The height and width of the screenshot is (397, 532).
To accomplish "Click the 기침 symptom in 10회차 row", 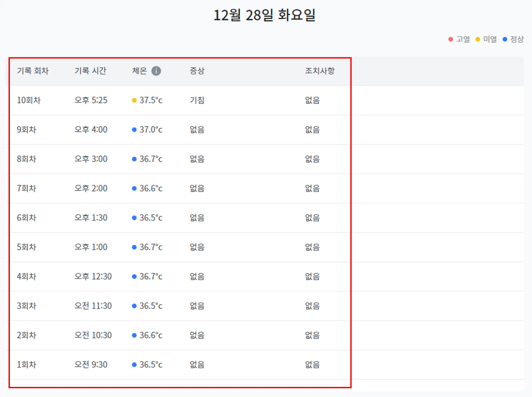I will click(197, 100).
